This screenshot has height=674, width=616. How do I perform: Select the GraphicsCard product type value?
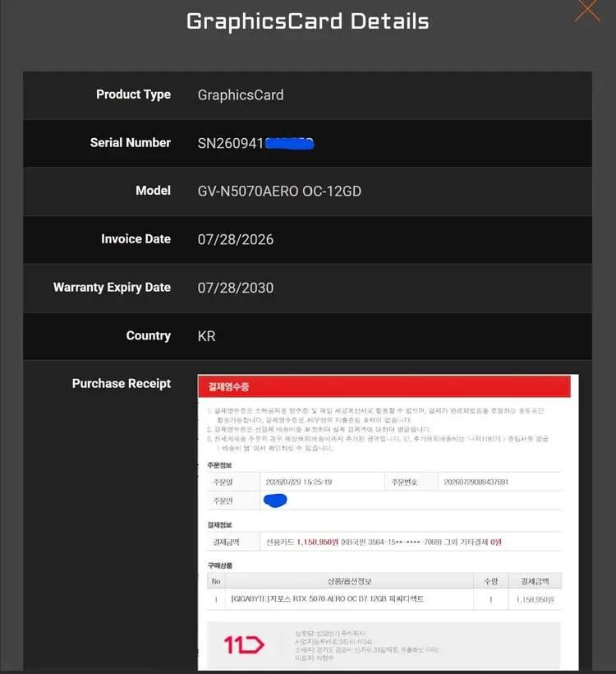[240, 95]
